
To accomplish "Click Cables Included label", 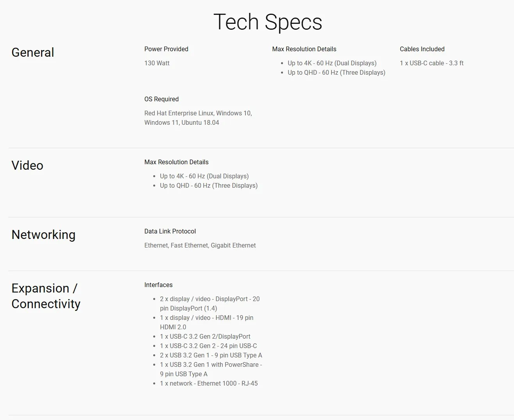I will [x=422, y=49].
